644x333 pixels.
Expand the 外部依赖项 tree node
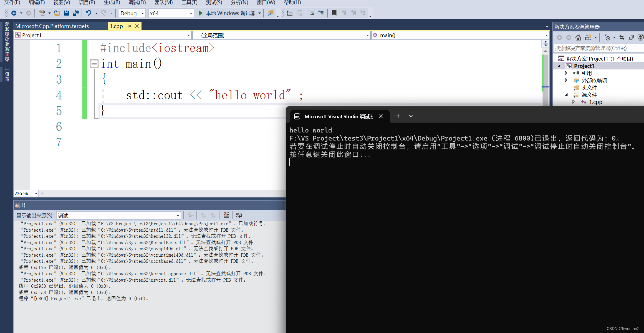tap(566, 80)
